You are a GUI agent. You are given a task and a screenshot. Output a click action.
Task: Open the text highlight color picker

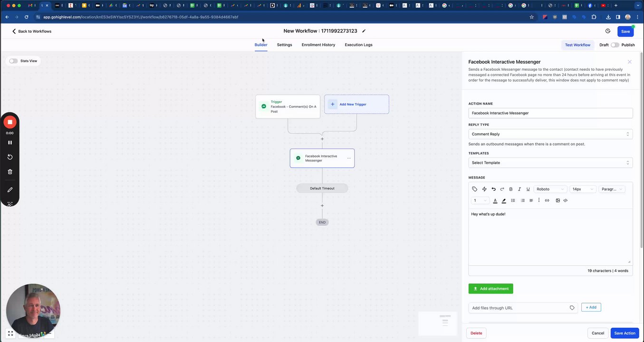click(x=504, y=200)
